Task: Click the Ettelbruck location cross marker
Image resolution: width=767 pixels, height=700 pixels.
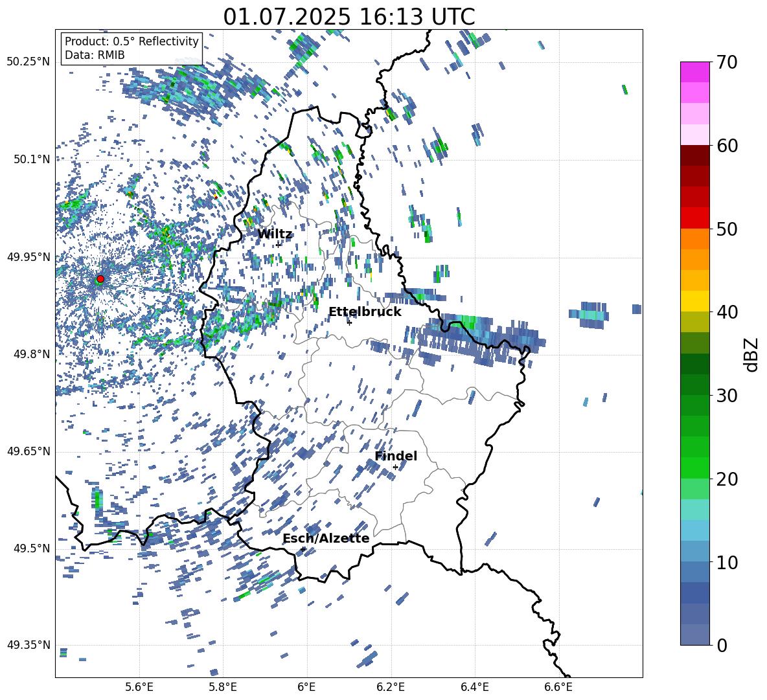Action: click(349, 322)
